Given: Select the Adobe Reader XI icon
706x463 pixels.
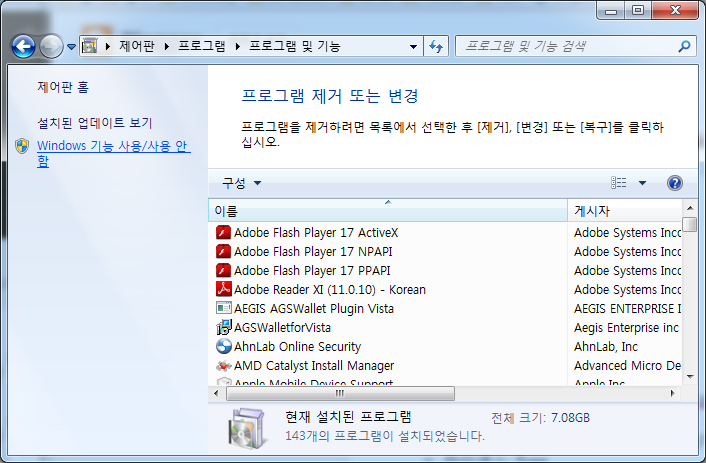Looking at the screenshot, I should 223,289.
